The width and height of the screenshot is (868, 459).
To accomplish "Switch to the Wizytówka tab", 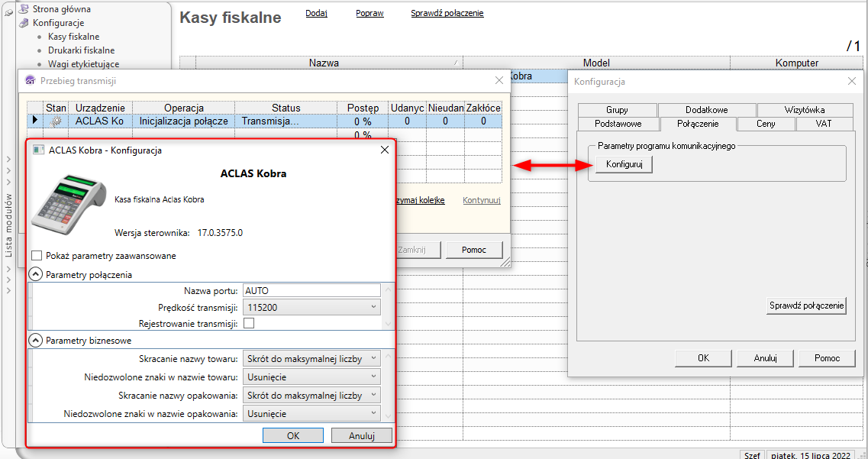I will click(x=805, y=110).
